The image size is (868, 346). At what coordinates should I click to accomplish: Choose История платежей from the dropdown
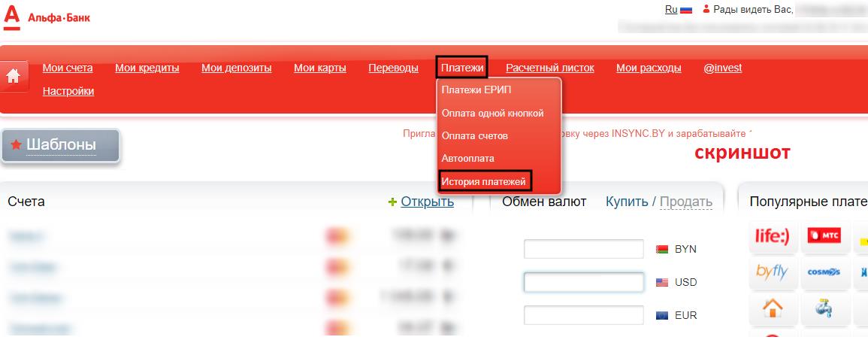[485, 181]
